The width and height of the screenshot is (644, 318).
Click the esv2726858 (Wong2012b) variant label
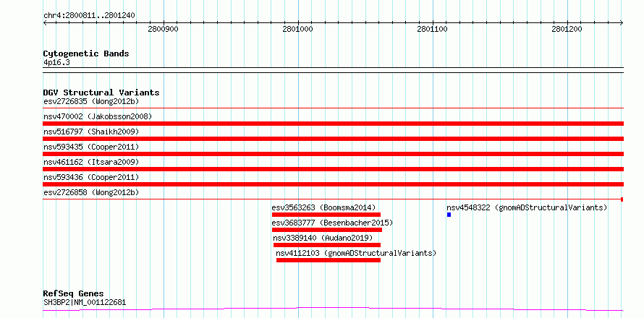click(x=91, y=192)
